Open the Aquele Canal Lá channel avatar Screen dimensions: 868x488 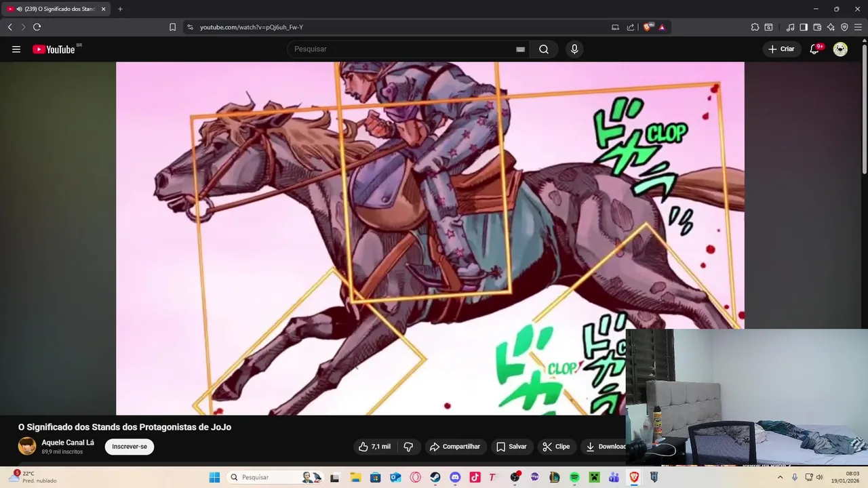(27, 446)
